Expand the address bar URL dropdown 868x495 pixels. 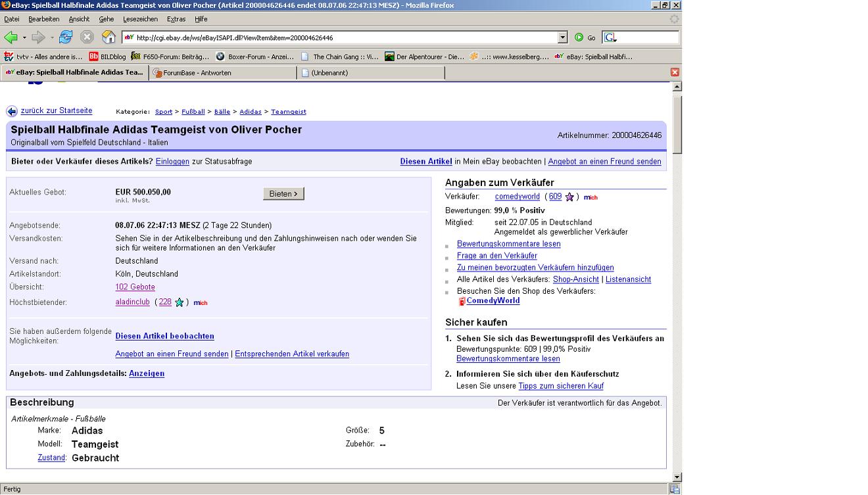point(562,37)
